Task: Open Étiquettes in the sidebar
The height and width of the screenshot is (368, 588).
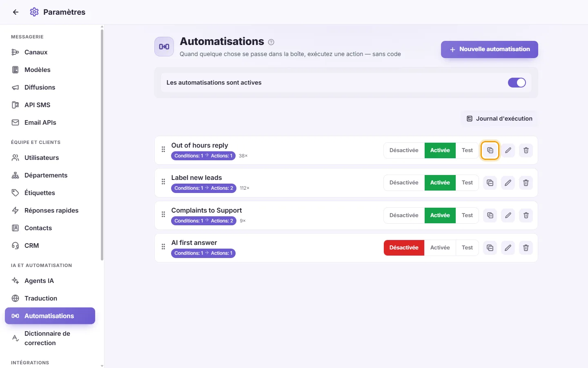Action: 50,193
